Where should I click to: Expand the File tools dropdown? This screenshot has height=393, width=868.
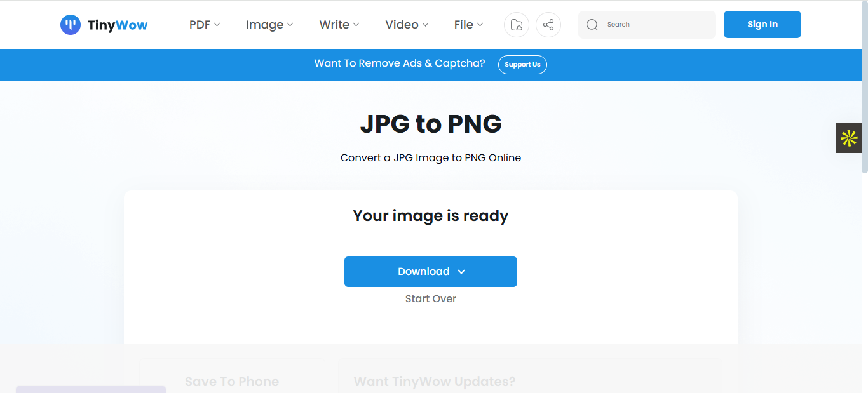(468, 24)
